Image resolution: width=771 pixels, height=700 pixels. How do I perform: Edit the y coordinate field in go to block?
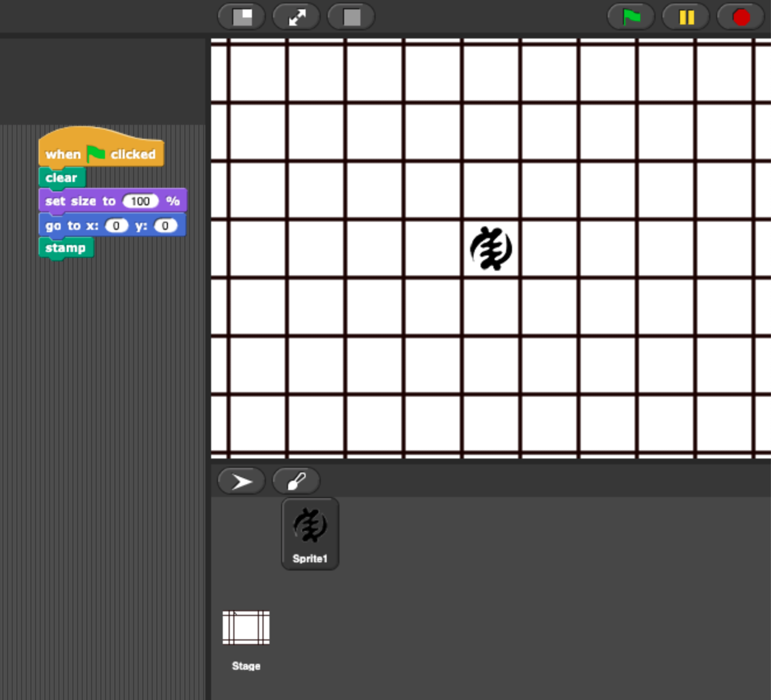[x=166, y=226]
